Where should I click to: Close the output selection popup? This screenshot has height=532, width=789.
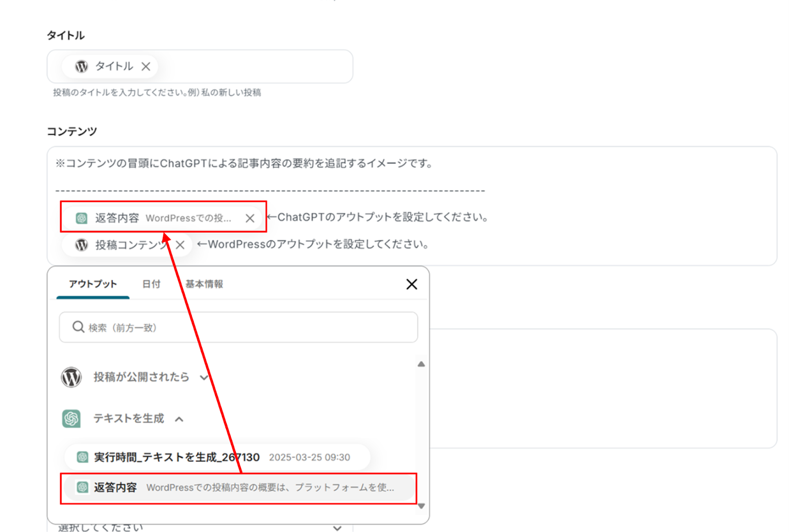tap(411, 284)
